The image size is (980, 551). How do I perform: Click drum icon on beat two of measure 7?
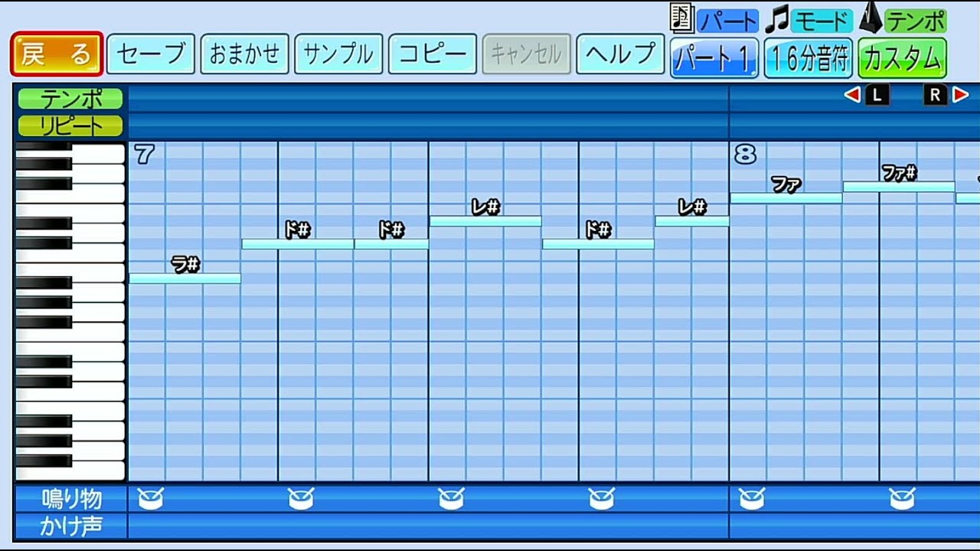click(x=301, y=499)
